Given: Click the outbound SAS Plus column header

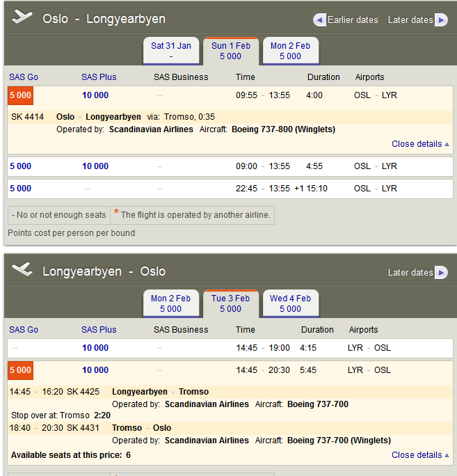Looking at the screenshot, I should point(99,77).
